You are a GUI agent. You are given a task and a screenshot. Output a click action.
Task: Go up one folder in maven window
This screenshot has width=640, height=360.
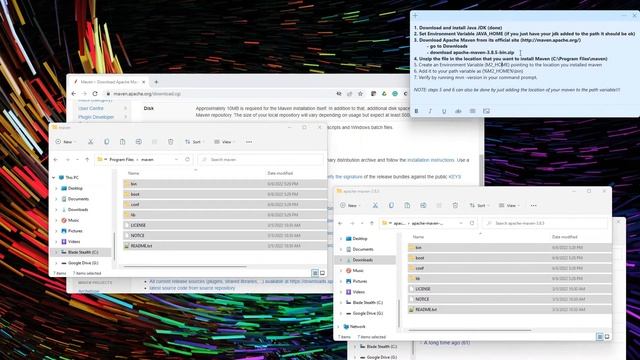click(x=87, y=160)
